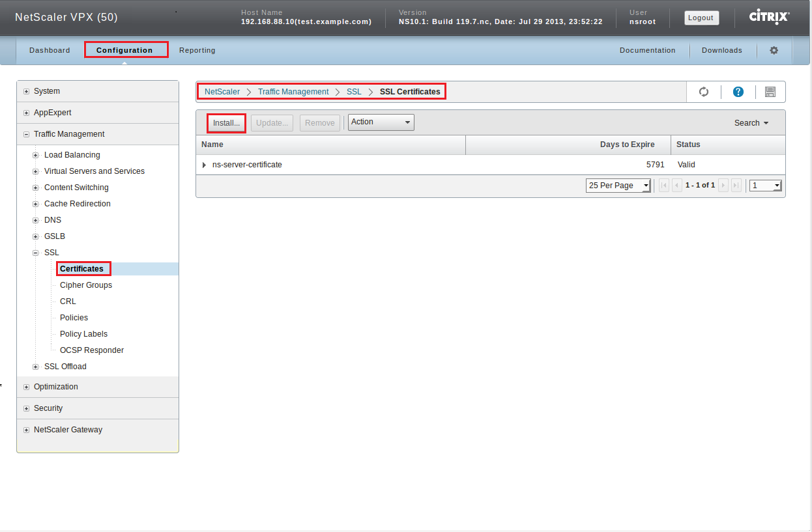Open the 25 Per Page dropdown
The image size is (812, 532).
coord(618,186)
